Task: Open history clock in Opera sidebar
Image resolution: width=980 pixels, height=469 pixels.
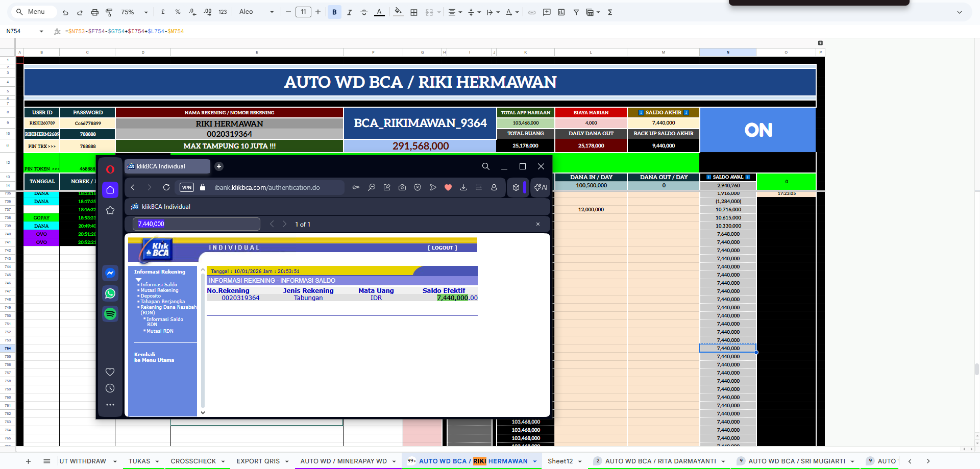Action: 110,388
